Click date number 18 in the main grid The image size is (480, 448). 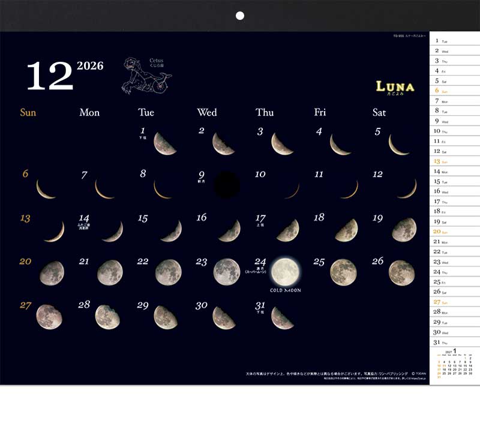coord(319,218)
